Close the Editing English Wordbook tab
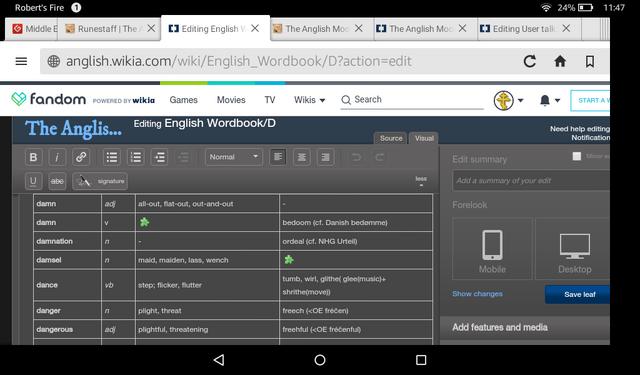 (255, 28)
